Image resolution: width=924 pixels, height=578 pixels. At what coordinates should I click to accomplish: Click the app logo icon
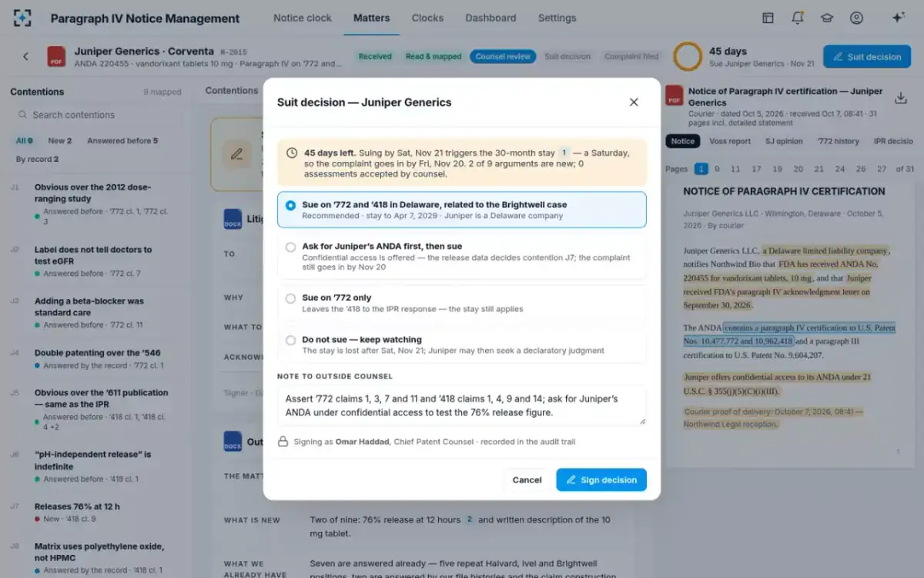coord(23,18)
